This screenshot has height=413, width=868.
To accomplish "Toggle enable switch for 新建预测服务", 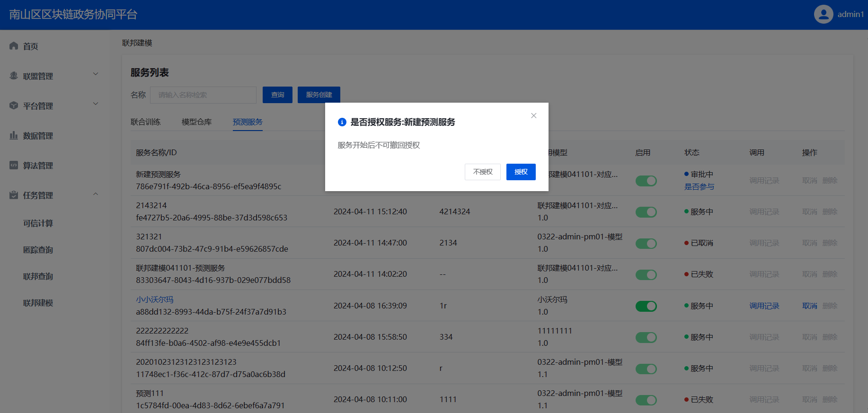I will pyautogui.click(x=646, y=181).
